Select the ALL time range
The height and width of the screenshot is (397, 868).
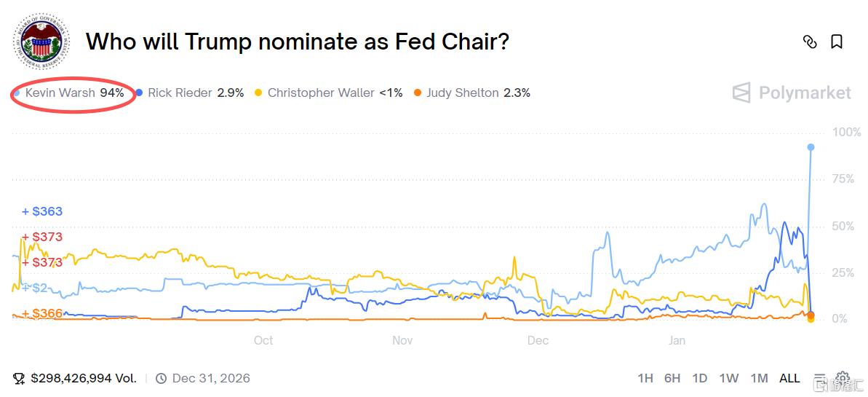789,378
